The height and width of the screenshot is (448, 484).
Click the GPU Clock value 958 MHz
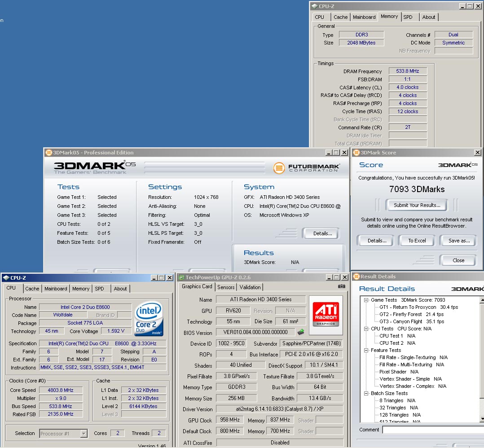230,420
